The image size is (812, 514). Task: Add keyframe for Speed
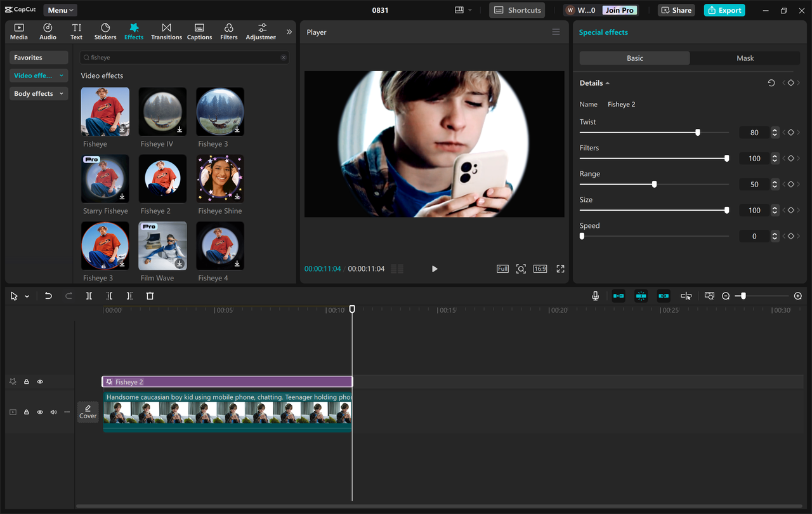(791, 236)
